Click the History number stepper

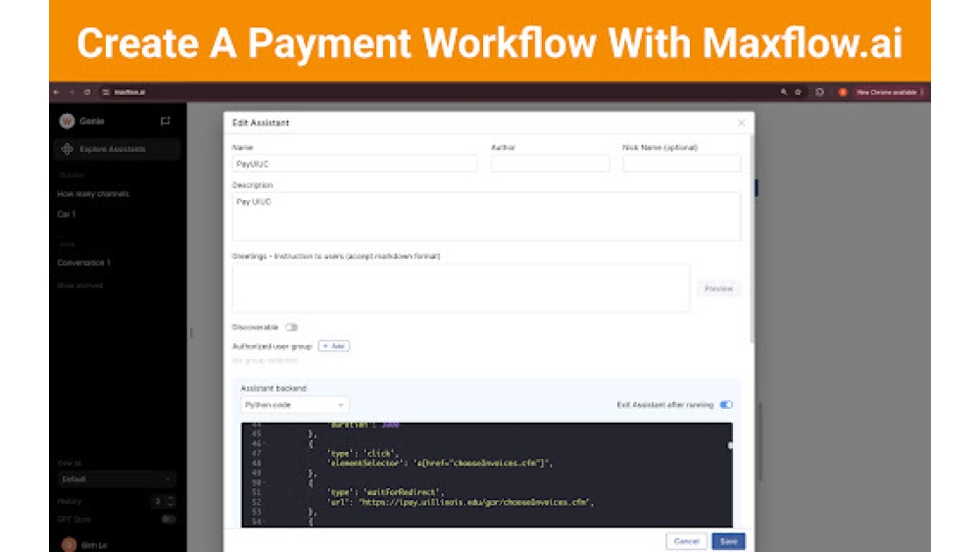[164, 501]
